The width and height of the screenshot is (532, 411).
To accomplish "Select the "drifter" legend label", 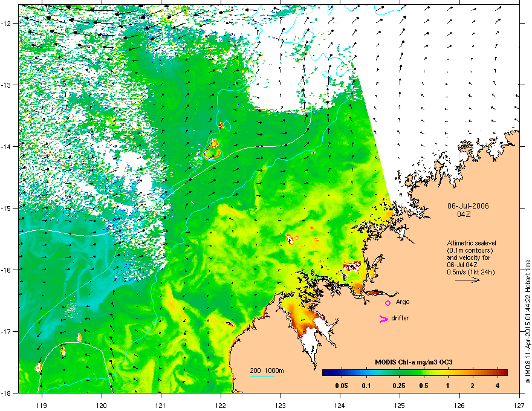I will click(400, 318).
